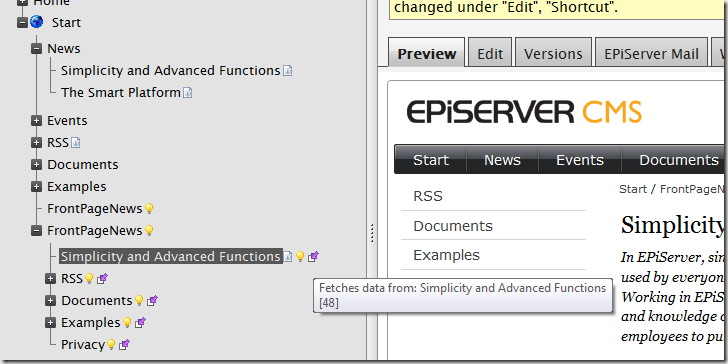Click the page icon after Simplicity and Advanced Functions under News
728x364 pixels.
[x=288, y=71]
